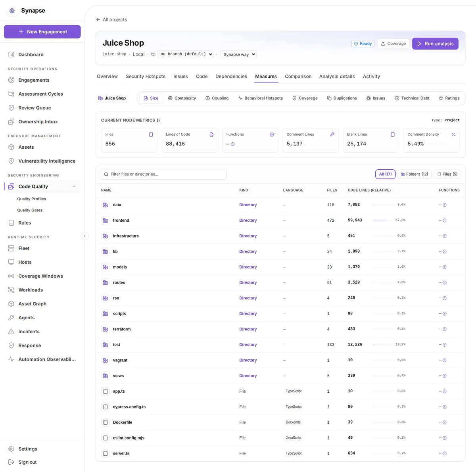Click the Workloads icon
The image size is (476, 472).
click(11, 290)
